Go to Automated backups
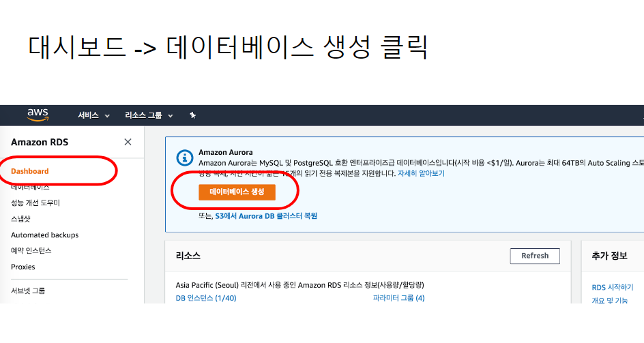 pyautogui.click(x=45, y=235)
